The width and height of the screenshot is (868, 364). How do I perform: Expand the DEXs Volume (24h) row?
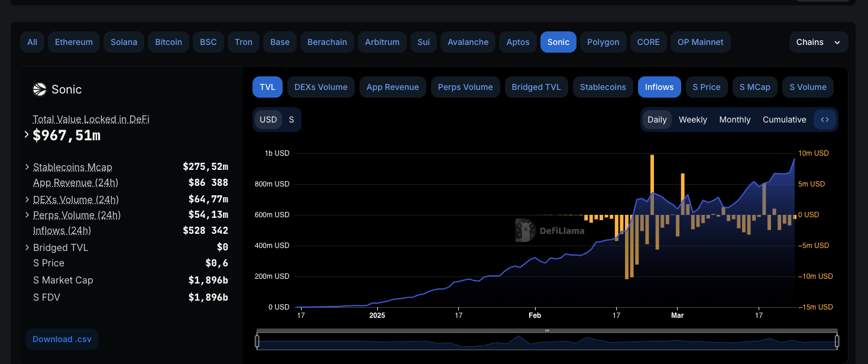click(x=27, y=199)
